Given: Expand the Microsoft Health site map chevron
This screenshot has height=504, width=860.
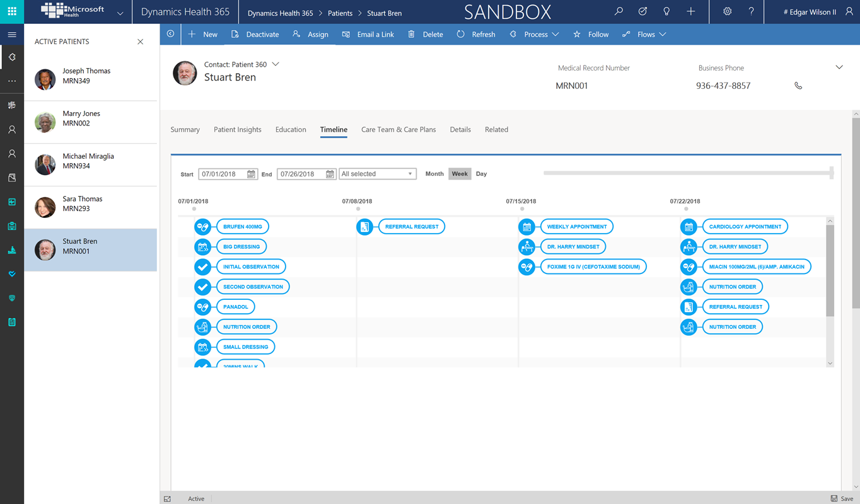Looking at the screenshot, I should [120, 13].
